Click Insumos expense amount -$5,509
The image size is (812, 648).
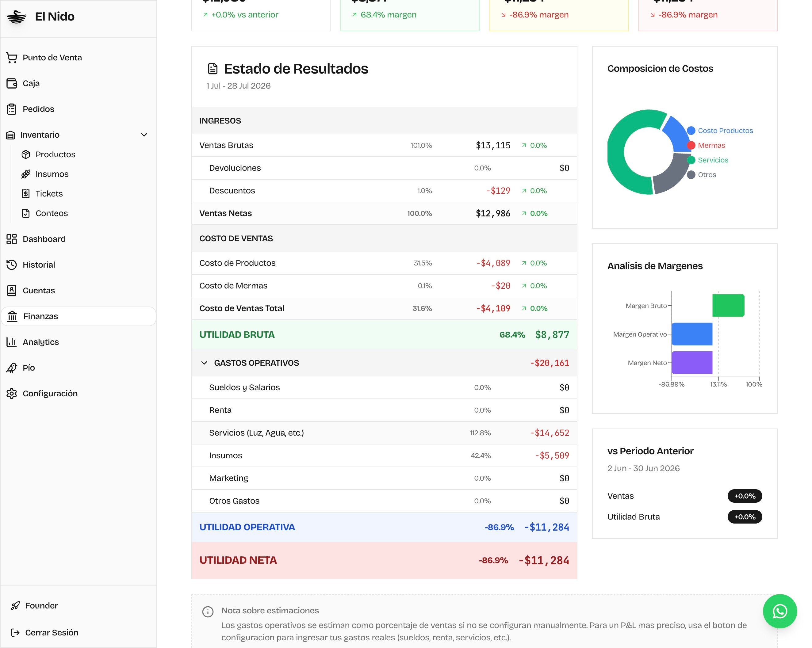pyautogui.click(x=552, y=456)
